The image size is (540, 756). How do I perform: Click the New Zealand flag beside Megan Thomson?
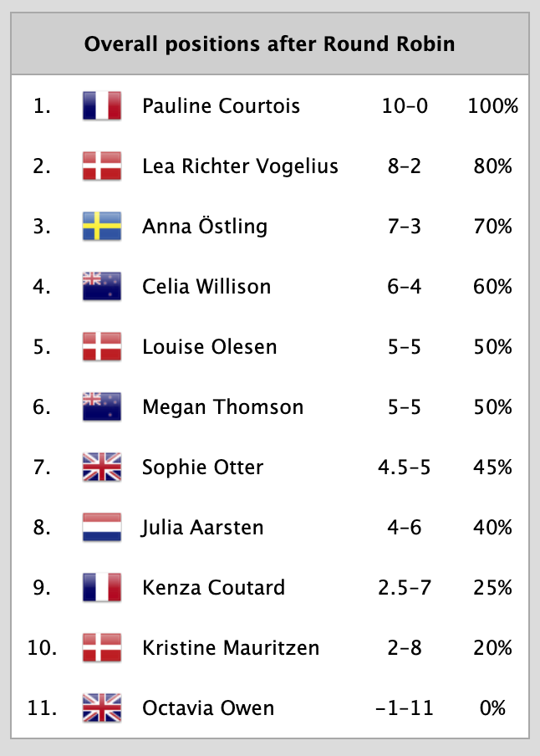coord(102,407)
